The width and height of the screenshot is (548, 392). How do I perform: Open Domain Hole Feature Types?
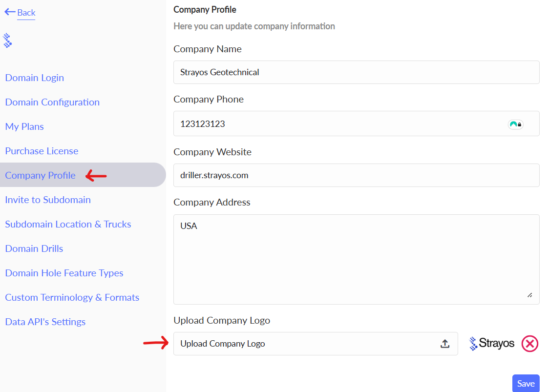coord(64,273)
